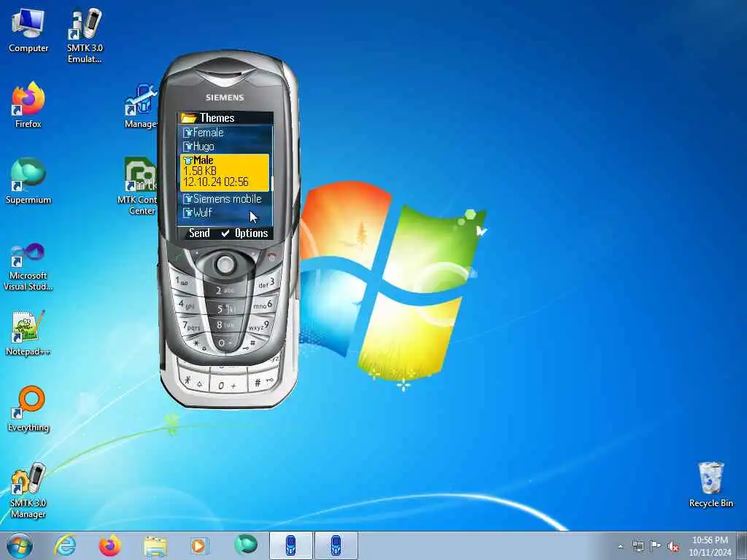Click the phone keypad 6 mno key
747x560 pixels.
(263, 305)
